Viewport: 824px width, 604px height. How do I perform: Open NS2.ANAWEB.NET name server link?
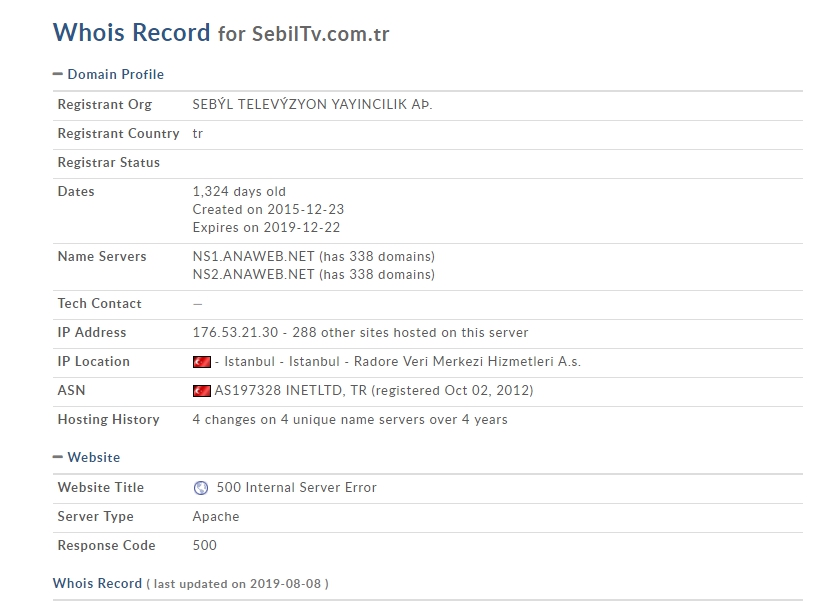(x=253, y=274)
